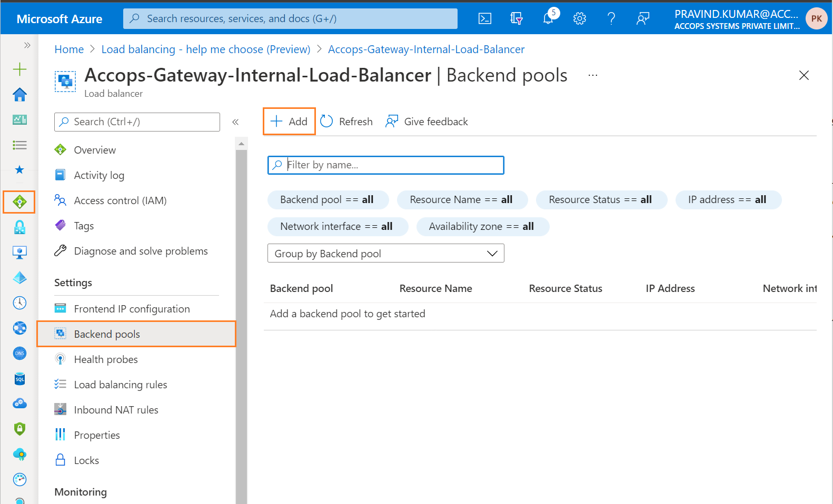Open the Home house icon in sidebar

click(x=19, y=95)
